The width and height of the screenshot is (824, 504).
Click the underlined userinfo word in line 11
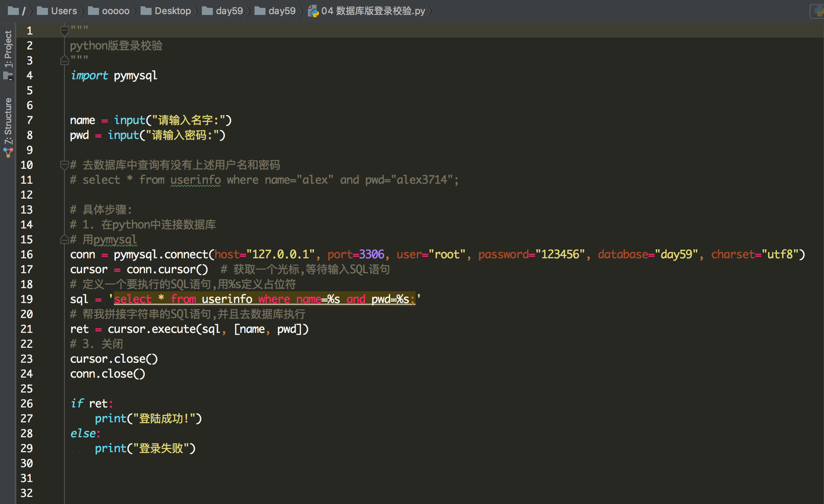195,180
